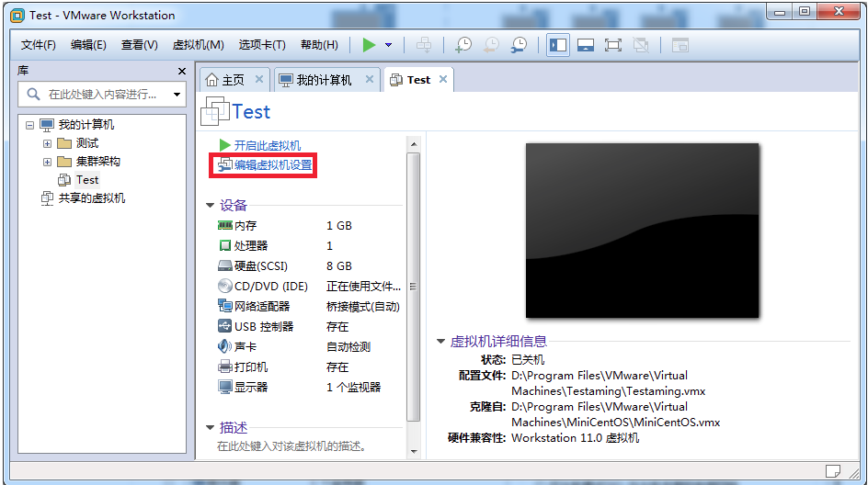This screenshot has height=485, width=868.
Task: Expand the 测试 folder node
Action: 47,144
